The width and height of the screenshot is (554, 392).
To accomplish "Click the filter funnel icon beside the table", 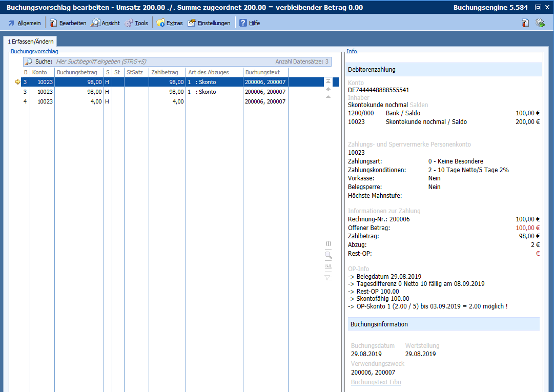I will tap(328, 278).
